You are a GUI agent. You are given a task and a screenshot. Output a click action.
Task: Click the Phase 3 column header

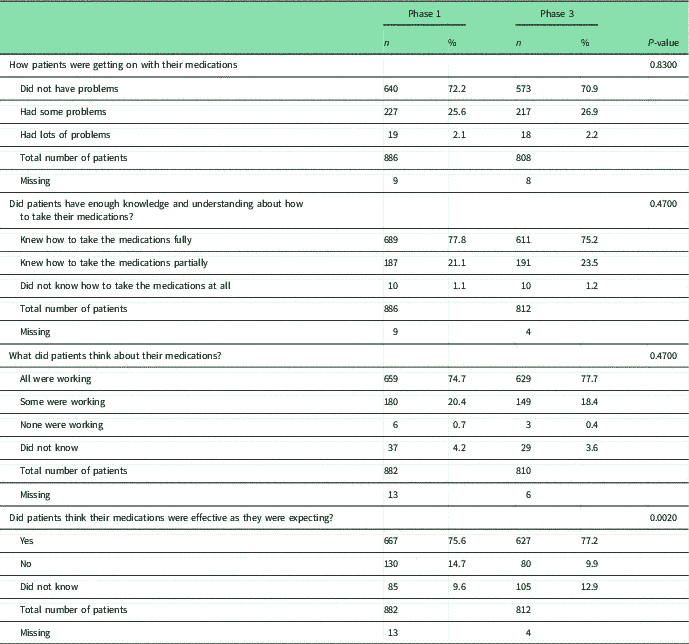pos(555,17)
